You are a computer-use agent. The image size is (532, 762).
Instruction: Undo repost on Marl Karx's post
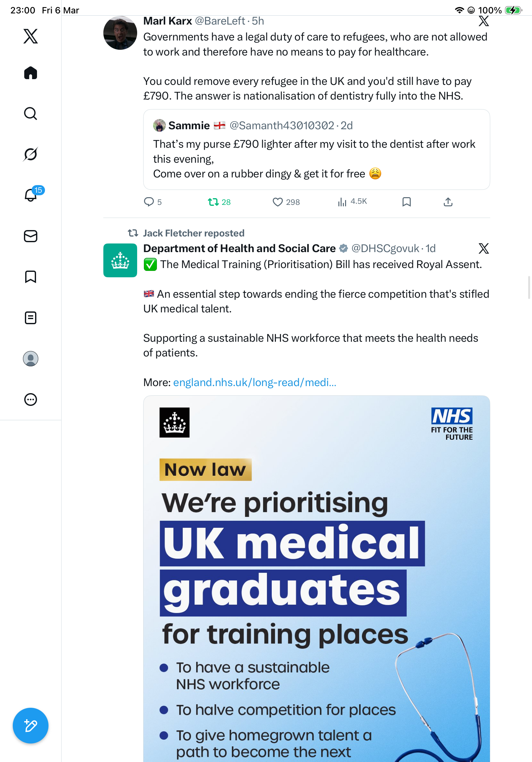(219, 202)
